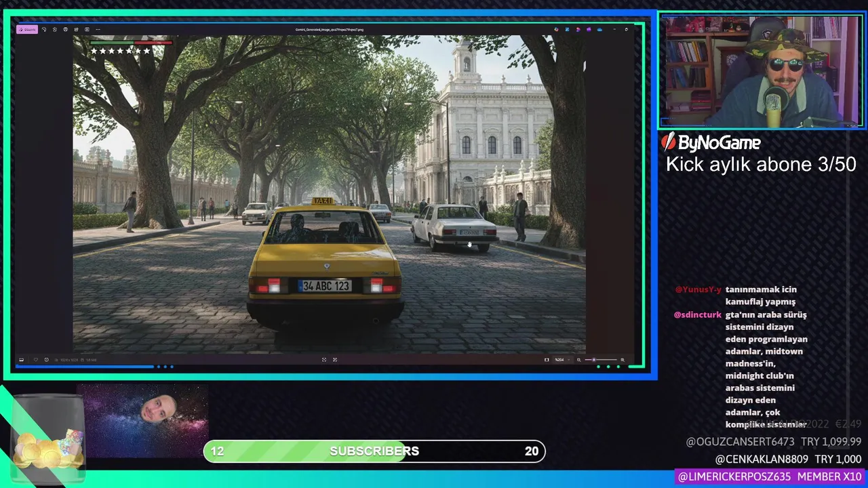868x488 pixels.
Task: Click the ByNoGame logo
Action: click(x=711, y=142)
